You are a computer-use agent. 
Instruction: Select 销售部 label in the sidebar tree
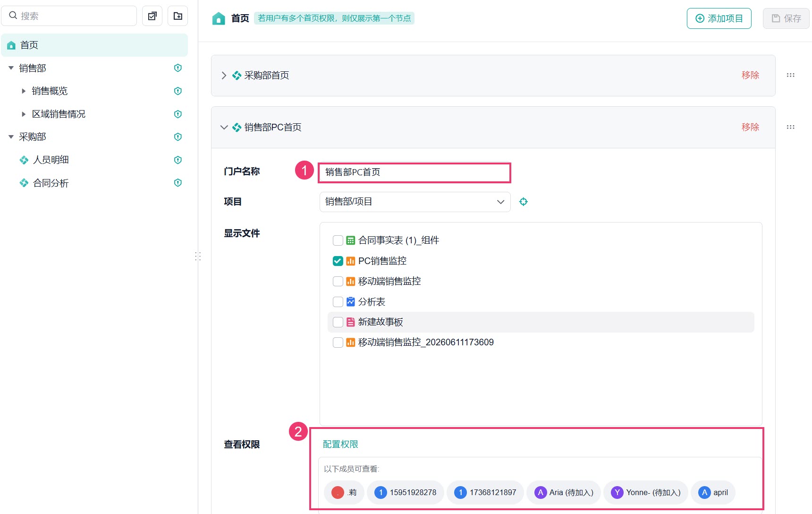[33, 68]
